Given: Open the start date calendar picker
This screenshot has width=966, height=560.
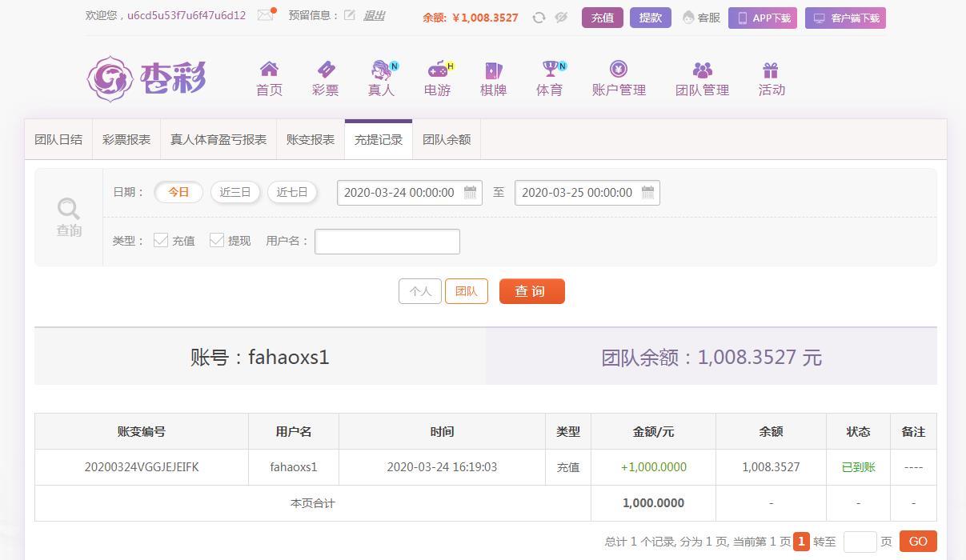Looking at the screenshot, I should (470, 192).
